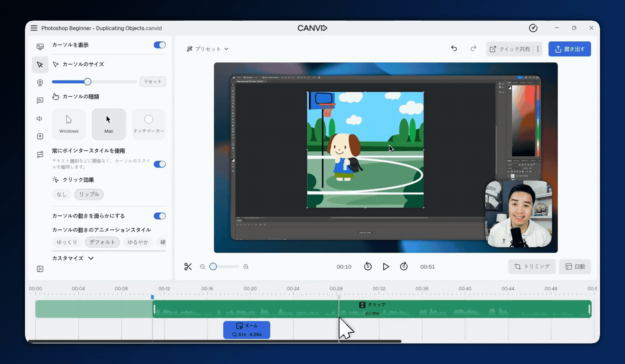625x364 pixels.
Task: Click the undo arrow icon
Action: click(454, 49)
